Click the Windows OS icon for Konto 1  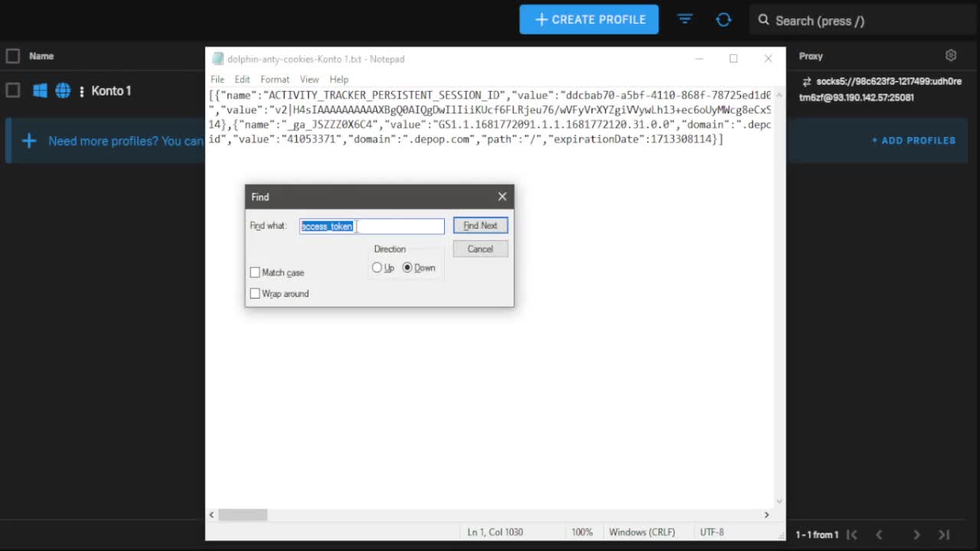(x=40, y=91)
